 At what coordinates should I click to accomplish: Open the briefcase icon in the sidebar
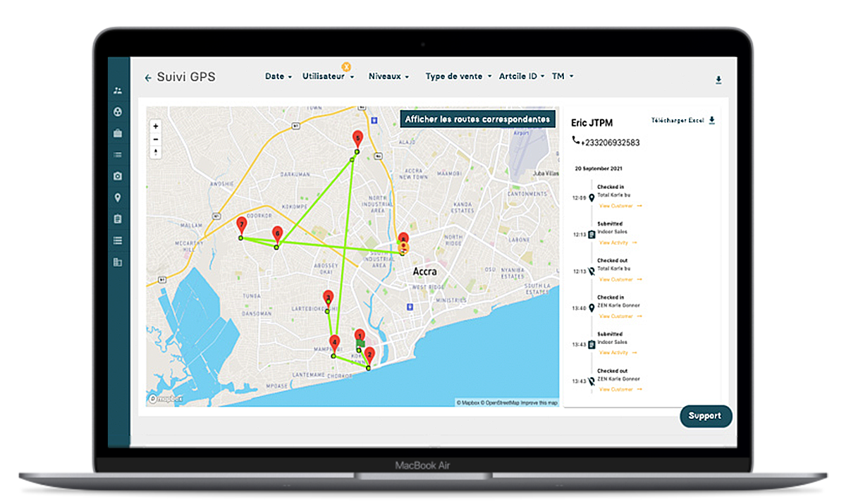(x=118, y=133)
